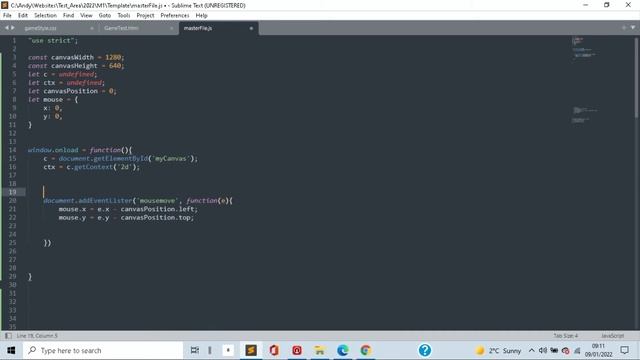Viewport: 640px width, 360px height.
Task: Switch to the gameStyle.css tab
Action: [x=40, y=28]
